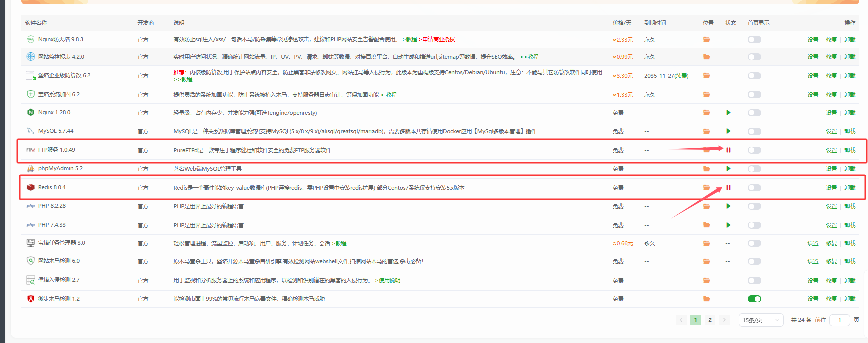Toggle homepage display for 宝塔系统加固 6.2
868x343 pixels.
tap(754, 94)
